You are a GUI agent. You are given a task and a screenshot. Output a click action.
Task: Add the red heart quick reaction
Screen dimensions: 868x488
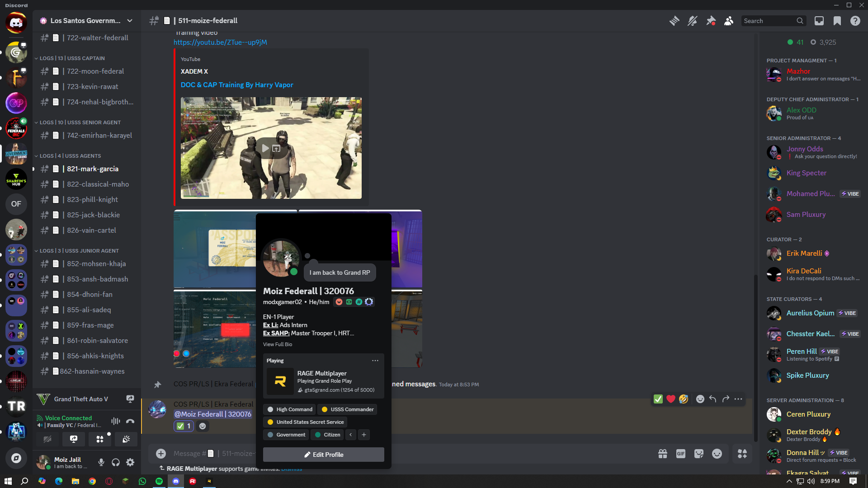pyautogui.click(x=671, y=399)
